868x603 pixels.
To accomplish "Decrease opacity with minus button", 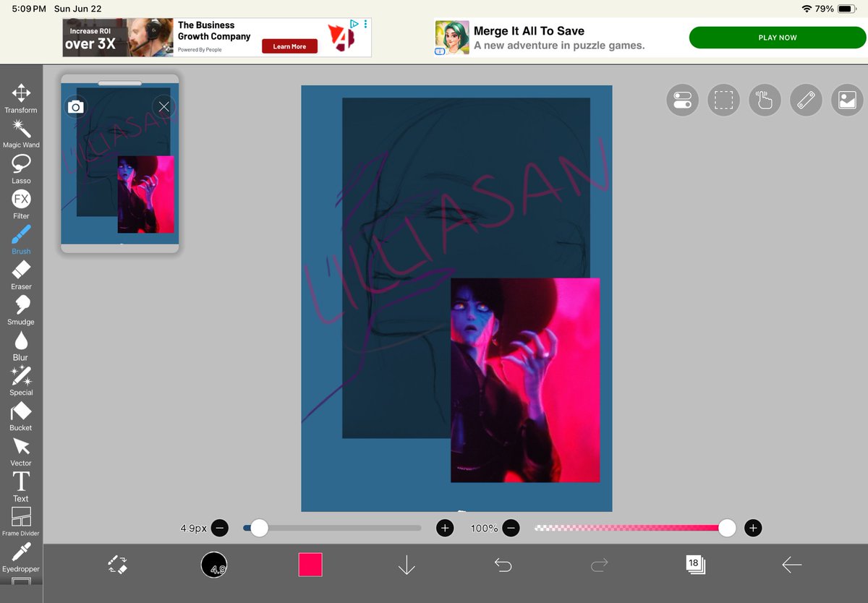I will pyautogui.click(x=511, y=528).
